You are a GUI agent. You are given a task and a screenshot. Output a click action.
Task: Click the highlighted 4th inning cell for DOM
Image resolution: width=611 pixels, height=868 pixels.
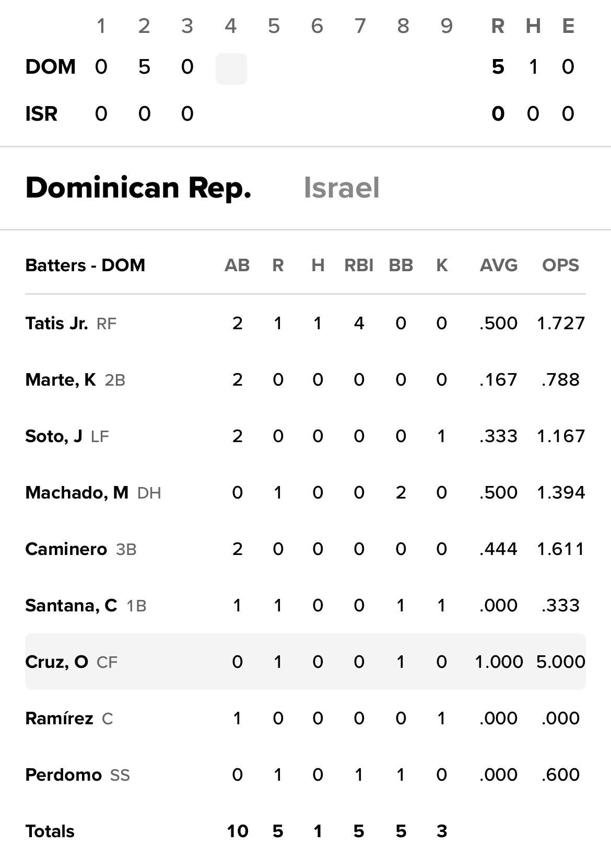[x=231, y=68]
